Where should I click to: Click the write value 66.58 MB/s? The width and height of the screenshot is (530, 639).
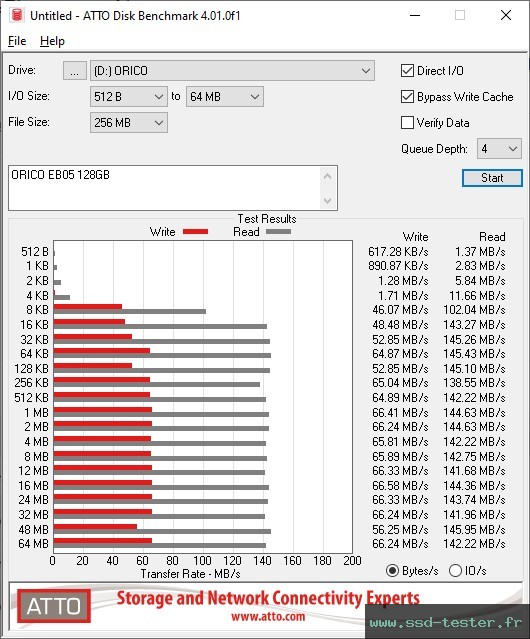pyautogui.click(x=400, y=486)
